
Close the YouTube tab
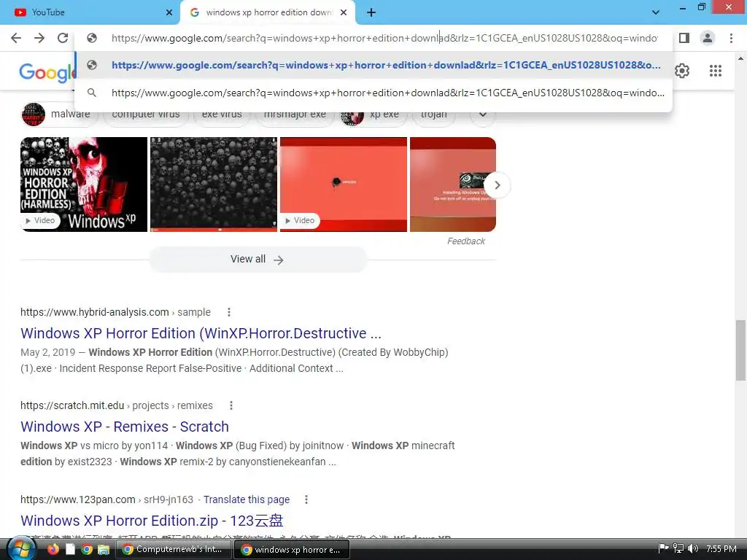(x=169, y=12)
